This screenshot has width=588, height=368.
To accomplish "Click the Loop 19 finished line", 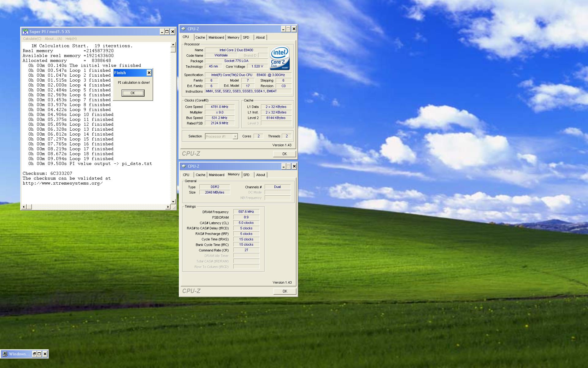I will coord(71,159).
